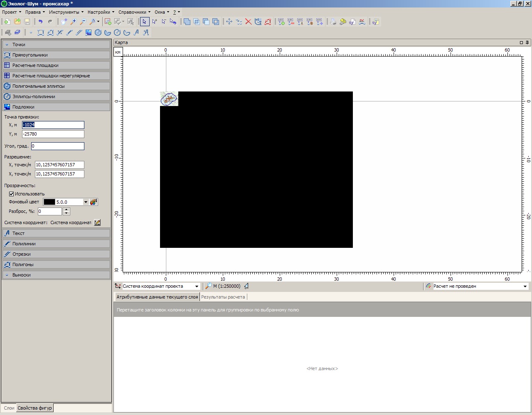Viewport: 532px width, 415px height.
Task: Open the Система координат проекта dropdown
Action: pos(197,287)
